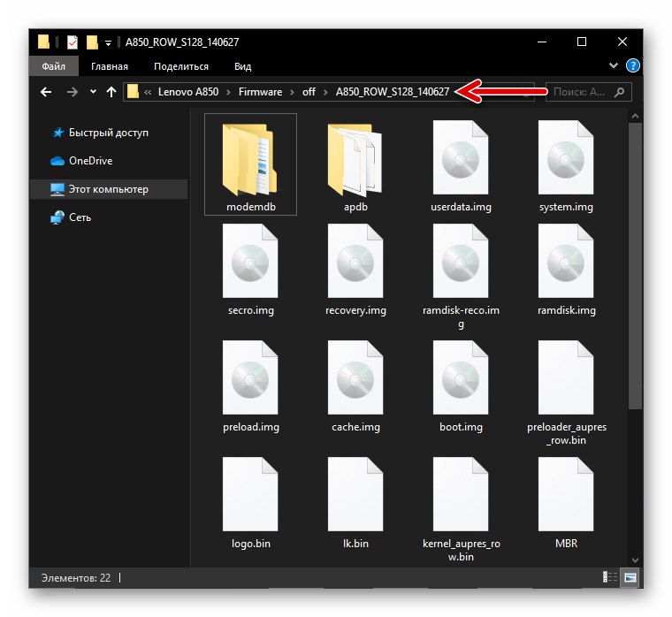The width and height of the screenshot is (672, 617).
Task: Open Explorer help question mark
Action: coord(632,65)
